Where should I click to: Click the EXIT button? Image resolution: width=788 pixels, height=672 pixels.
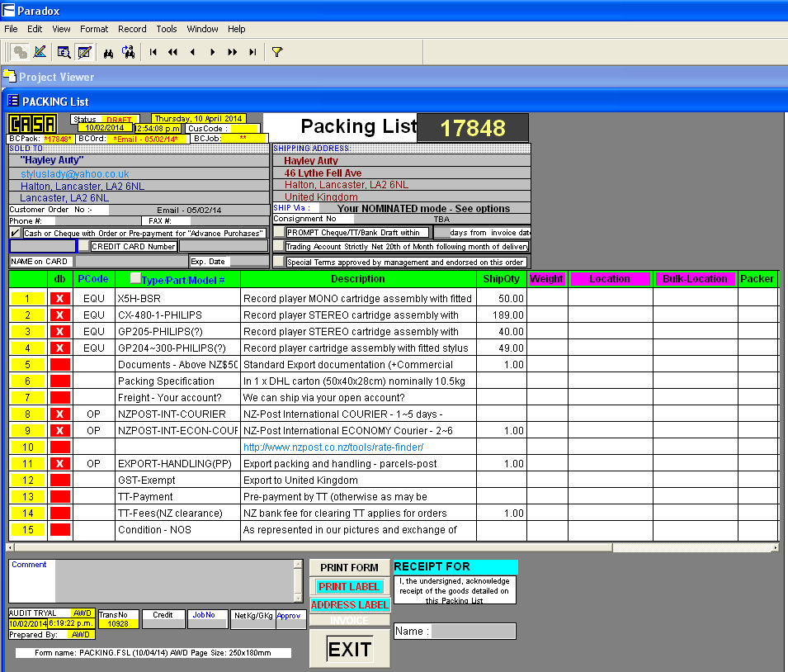[349, 649]
